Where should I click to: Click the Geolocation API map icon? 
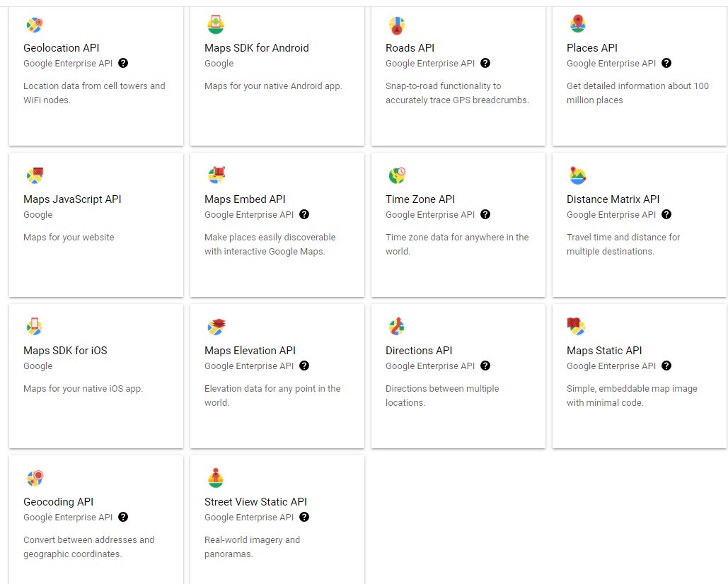[35, 25]
